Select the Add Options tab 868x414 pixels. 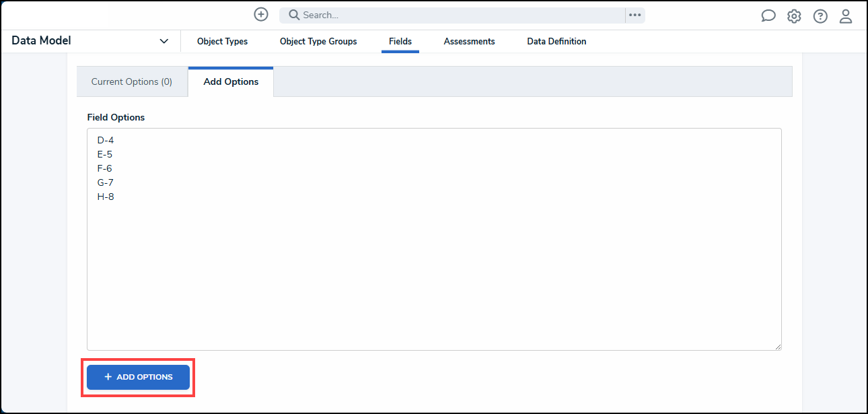coord(231,81)
